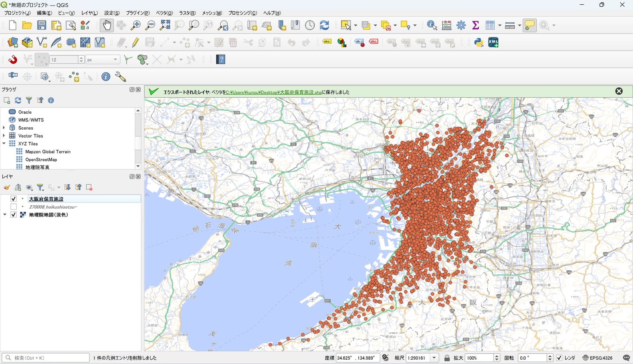
Task: Toggle visibility of 270008_hoikushisetsu layer
Action: coord(13,207)
